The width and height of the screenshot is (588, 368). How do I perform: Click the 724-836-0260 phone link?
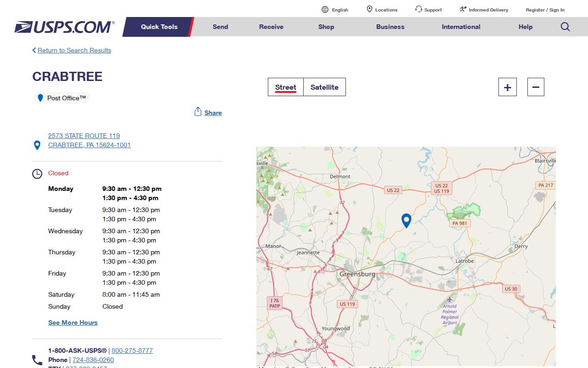pyautogui.click(x=93, y=360)
